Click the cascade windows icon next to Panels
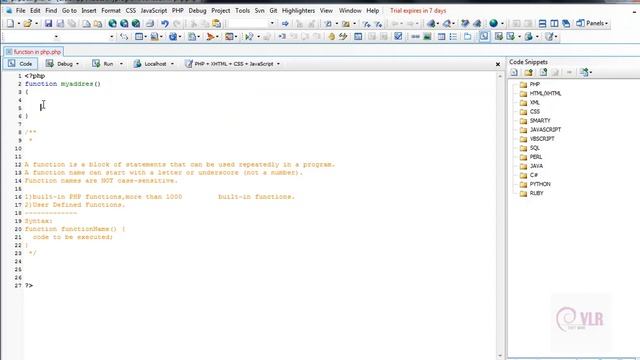This screenshot has width=640, height=360. coord(566,24)
